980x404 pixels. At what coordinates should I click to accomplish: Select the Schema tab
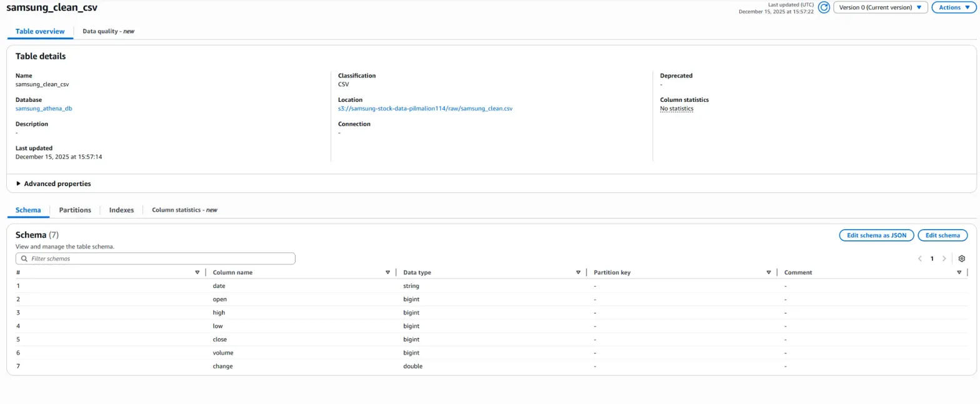click(28, 210)
